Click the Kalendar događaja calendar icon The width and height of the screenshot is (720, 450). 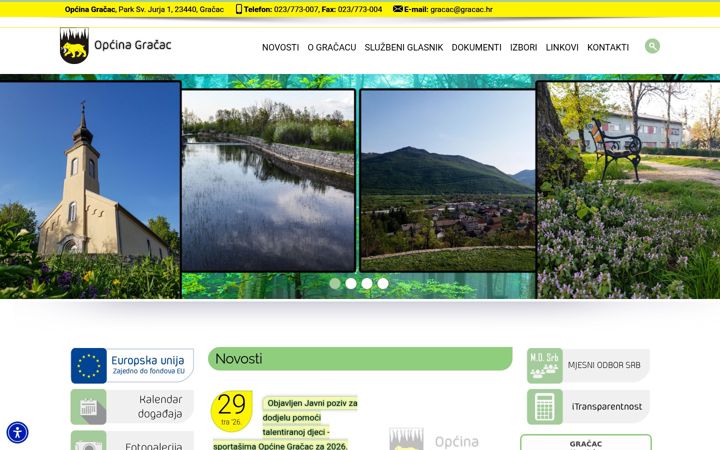click(89, 407)
